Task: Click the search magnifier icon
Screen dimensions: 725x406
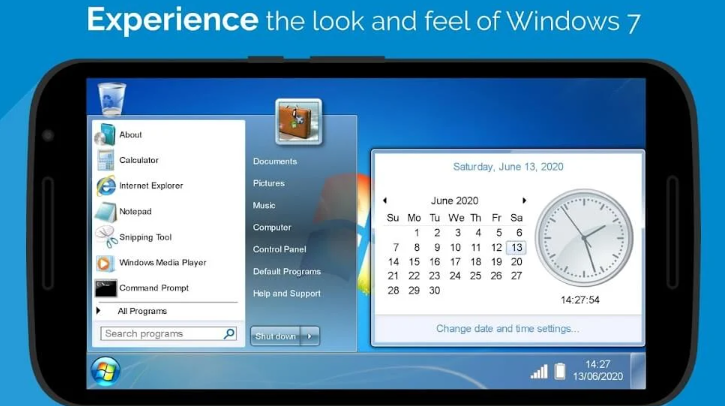Action: tap(229, 333)
